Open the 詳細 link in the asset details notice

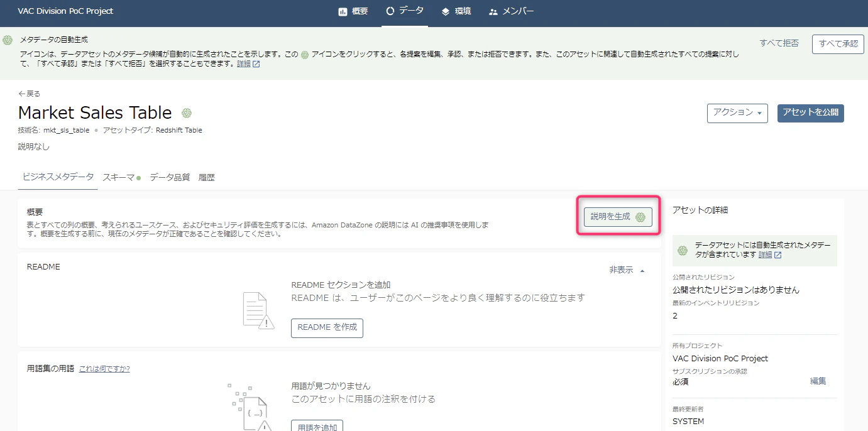coord(766,255)
